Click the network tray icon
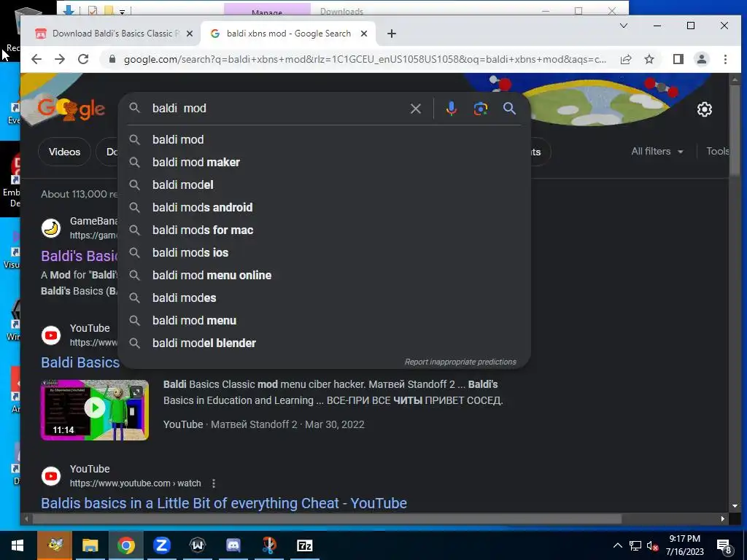This screenshot has width=747, height=560. pos(635,545)
